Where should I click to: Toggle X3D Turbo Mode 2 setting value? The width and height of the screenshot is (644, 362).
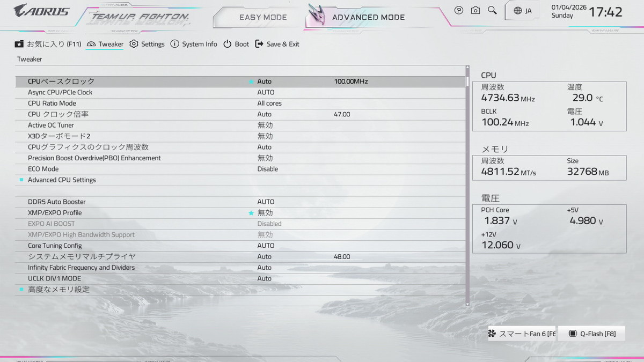[265, 136]
